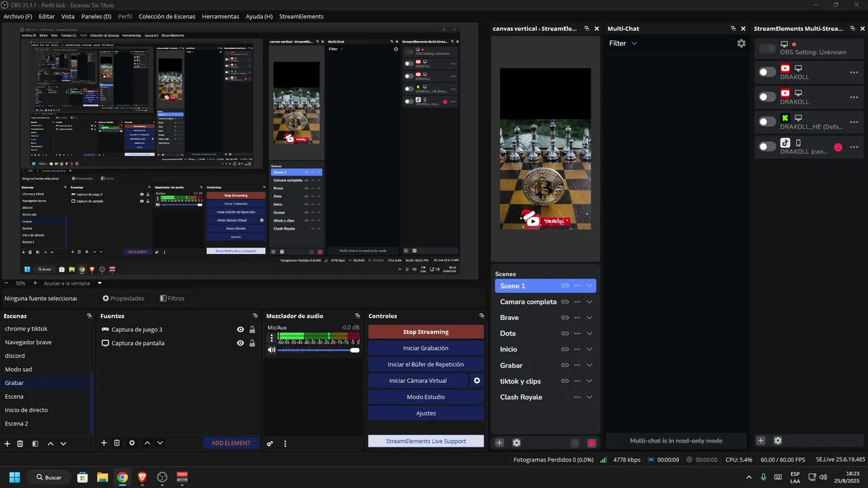Image resolution: width=868 pixels, height=488 pixels.
Task: Move scene down in Escenas panel
Action: (63, 443)
